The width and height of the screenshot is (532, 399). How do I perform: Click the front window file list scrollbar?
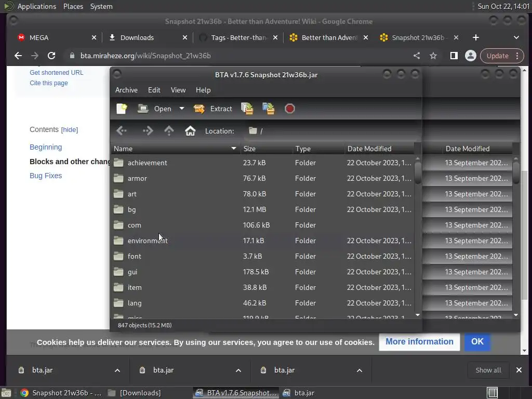418,172
